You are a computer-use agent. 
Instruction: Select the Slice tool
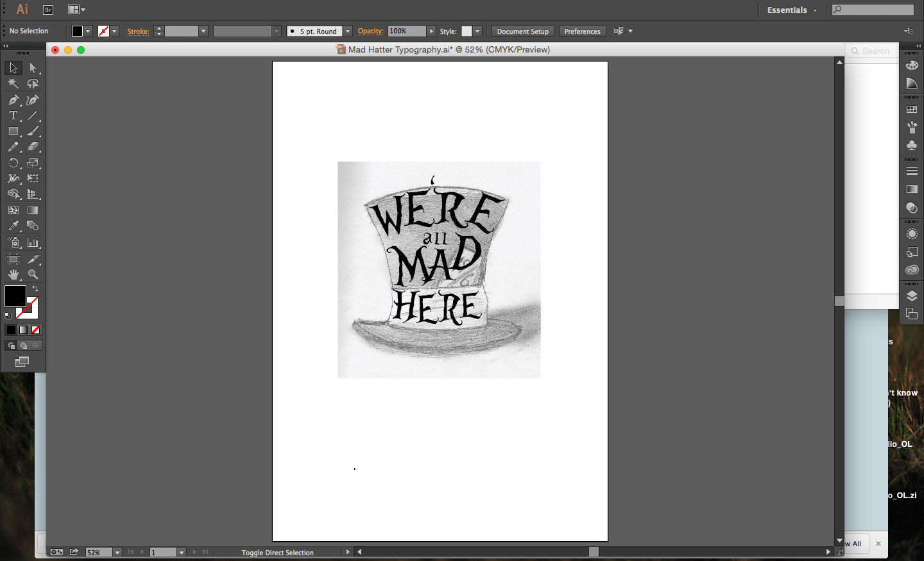click(x=33, y=259)
